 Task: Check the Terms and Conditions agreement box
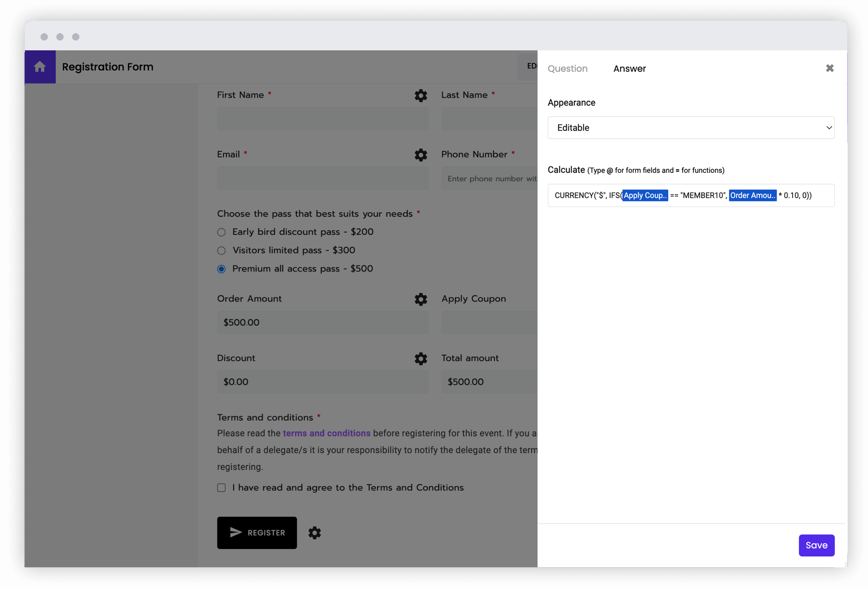coord(222,488)
